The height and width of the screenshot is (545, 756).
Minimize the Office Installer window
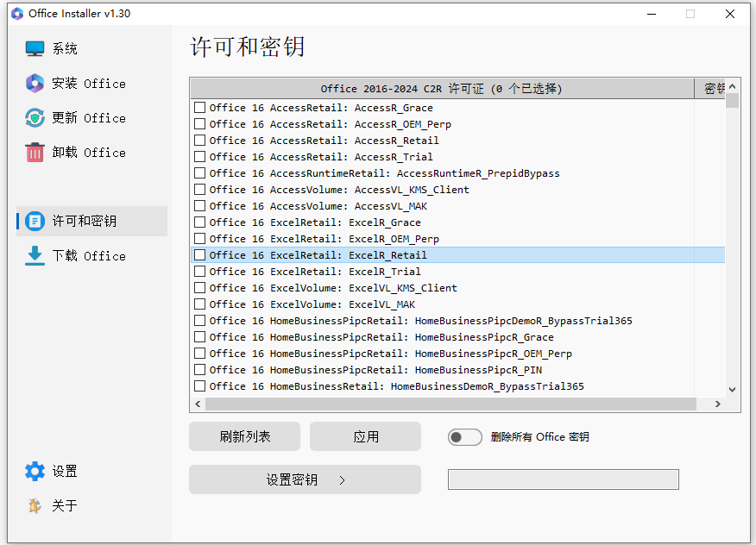coord(652,14)
